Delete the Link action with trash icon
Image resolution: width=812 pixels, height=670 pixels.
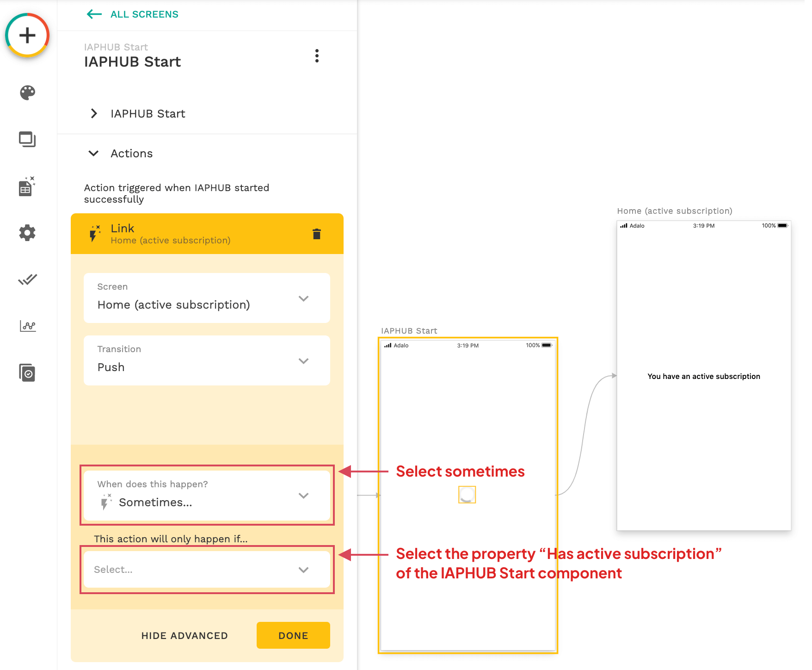point(316,234)
